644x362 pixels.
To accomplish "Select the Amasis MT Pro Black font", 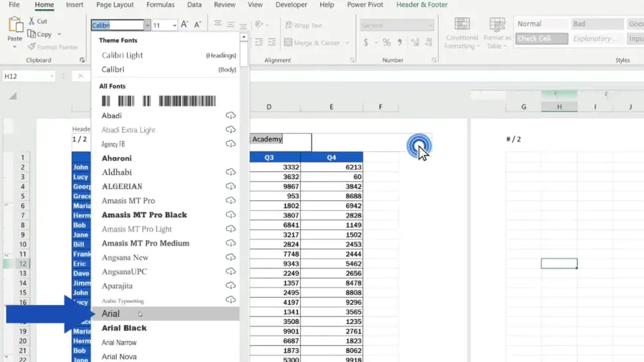I will tap(165, 215).
